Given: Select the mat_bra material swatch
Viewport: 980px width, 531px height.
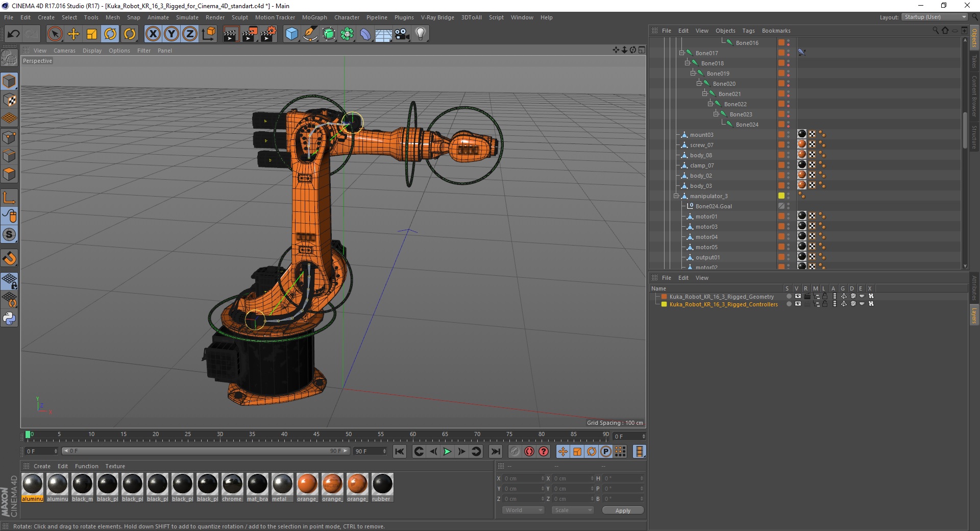Looking at the screenshot, I should 257,487.
